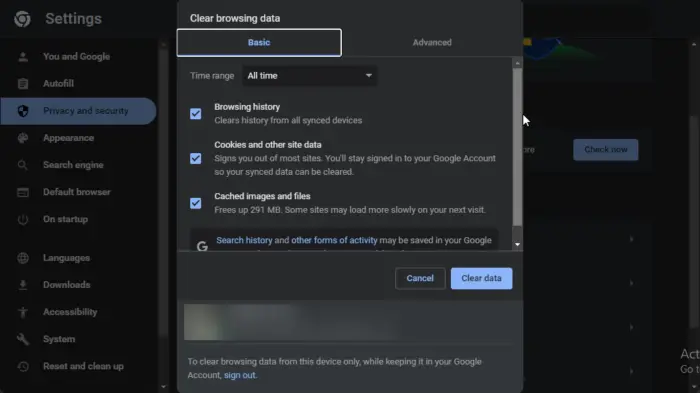The height and width of the screenshot is (393, 700).
Task: Click the dialog scrollbar thumb
Action: [517, 147]
